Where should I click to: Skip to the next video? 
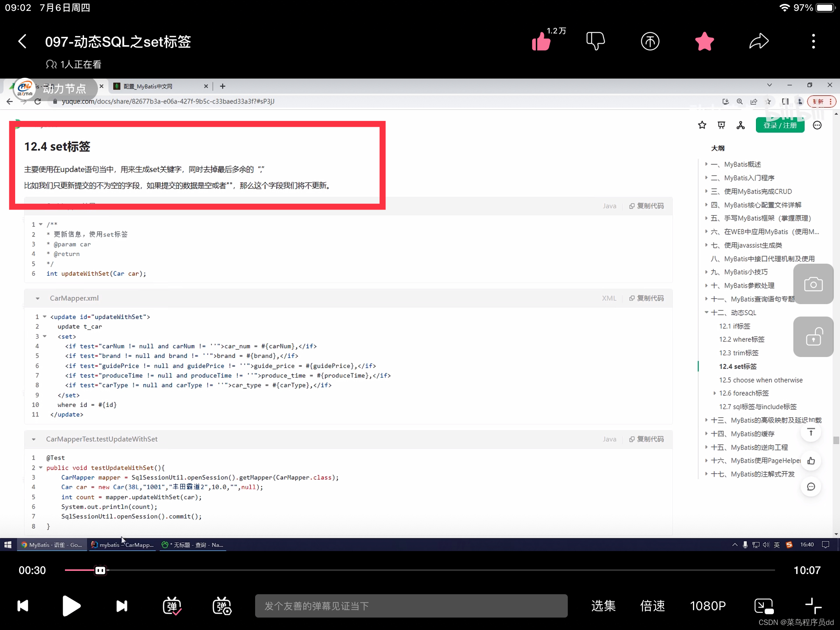pyautogui.click(x=122, y=606)
